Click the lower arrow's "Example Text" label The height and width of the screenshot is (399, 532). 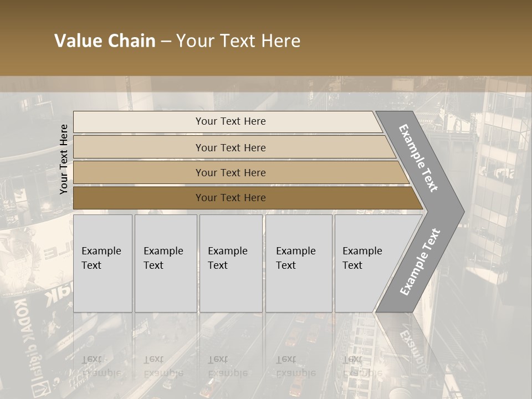point(420,262)
